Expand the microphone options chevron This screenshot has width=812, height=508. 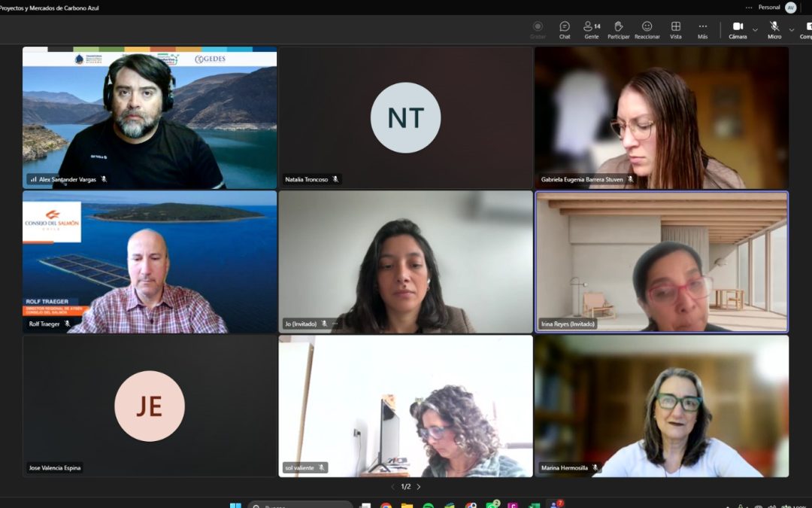click(791, 30)
